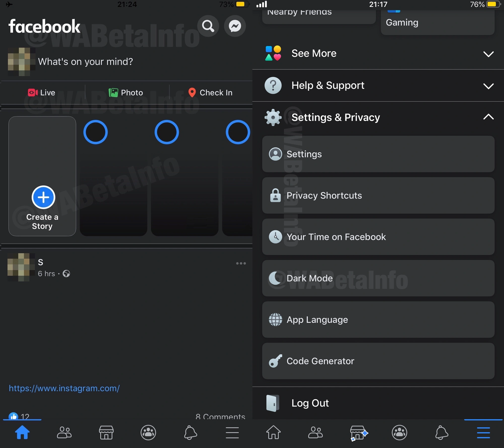The height and width of the screenshot is (448, 504).
Task: Tap the Create a Story card label
Action: point(42,221)
